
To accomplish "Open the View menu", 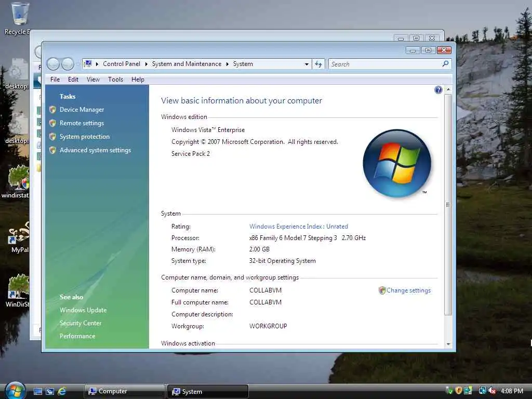I will tap(93, 79).
